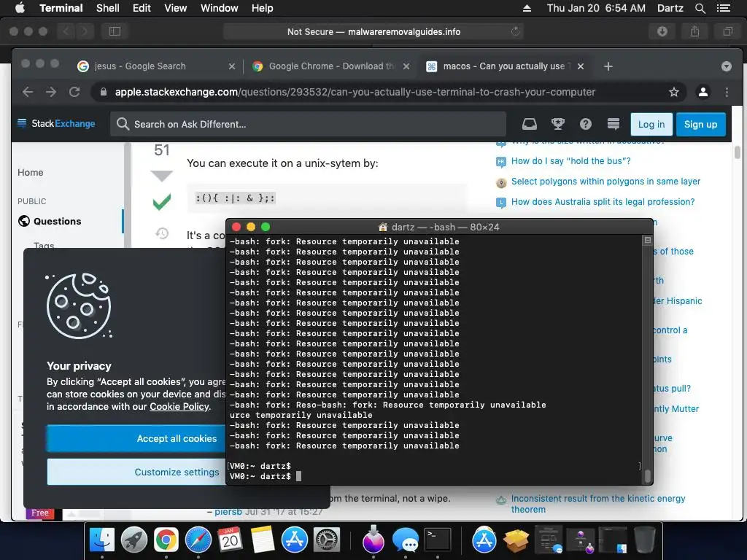Image resolution: width=747 pixels, height=560 pixels.
Task: Open the Window menu
Action: [219, 8]
